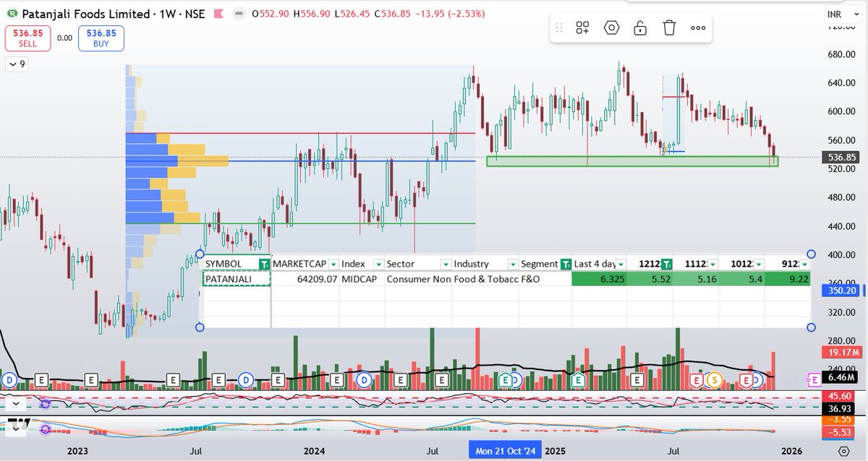The height and width of the screenshot is (461, 868).
Task: Click the Mon 21 Oct '24 date label
Action: (506, 452)
